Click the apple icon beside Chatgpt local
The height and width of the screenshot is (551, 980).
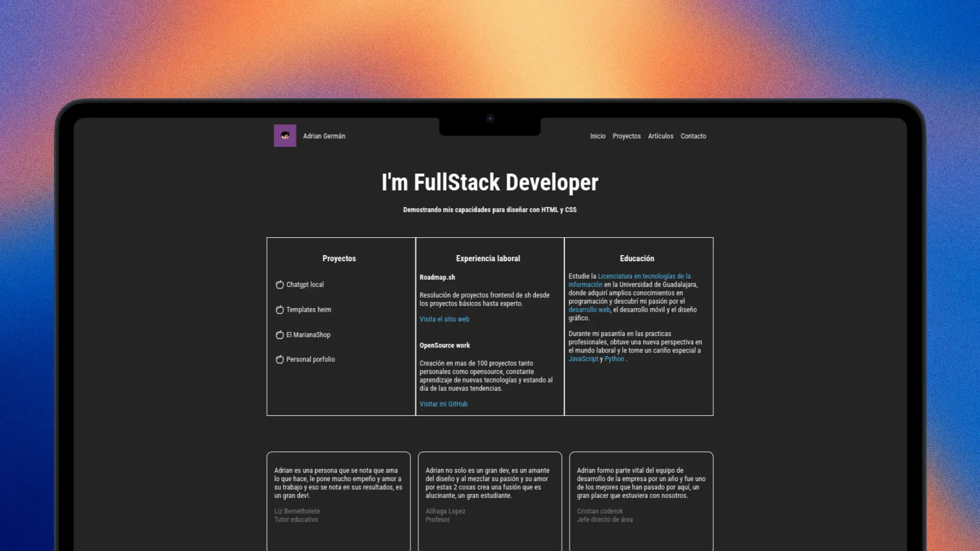(x=280, y=285)
